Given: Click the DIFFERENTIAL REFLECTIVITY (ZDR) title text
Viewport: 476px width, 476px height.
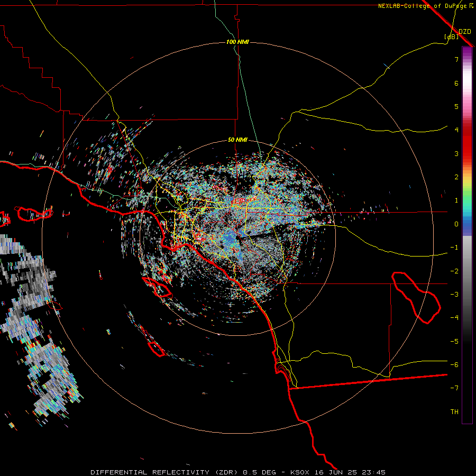Looking at the screenshot, I should pyautogui.click(x=166, y=472).
